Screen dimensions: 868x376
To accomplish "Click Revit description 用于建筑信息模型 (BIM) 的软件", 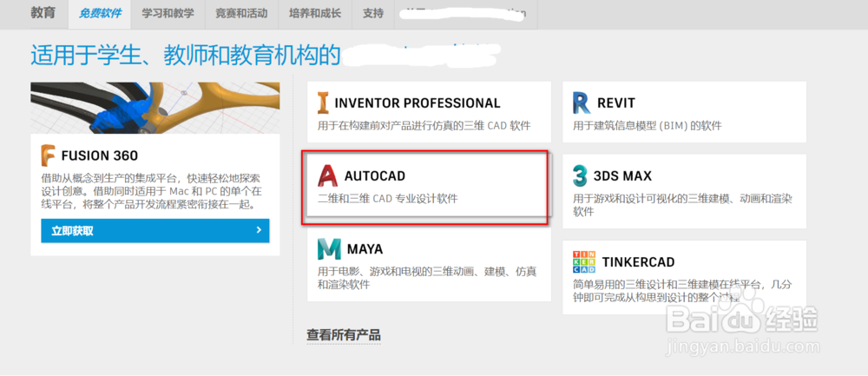I will [x=648, y=126].
